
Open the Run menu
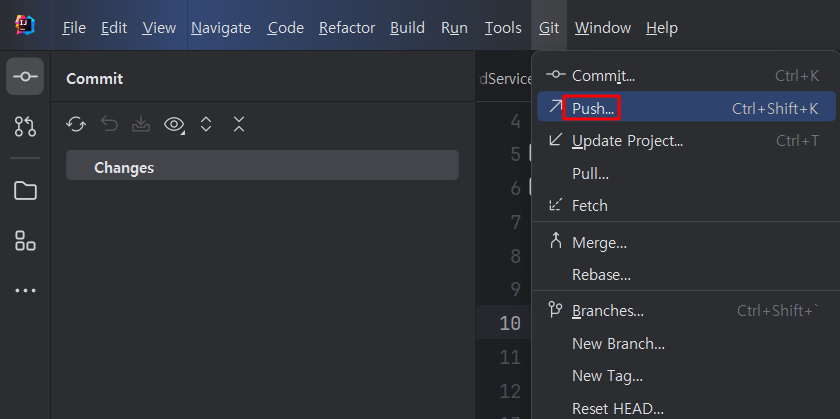pyautogui.click(x=454, y=28)
